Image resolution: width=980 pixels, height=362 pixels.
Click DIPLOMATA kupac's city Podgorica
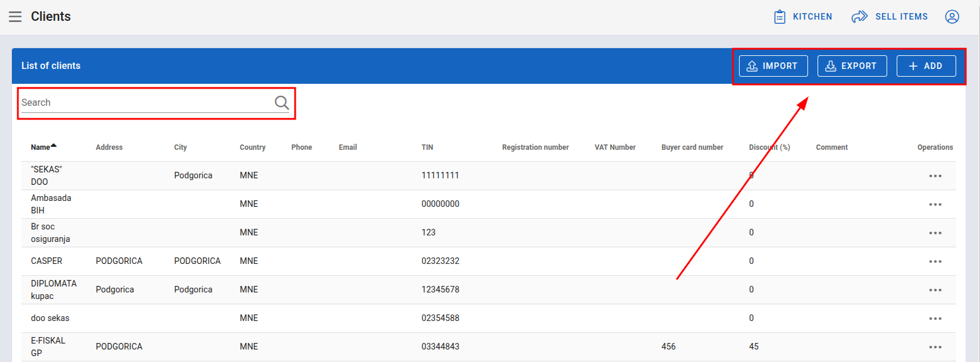click(x=193, y=289)
